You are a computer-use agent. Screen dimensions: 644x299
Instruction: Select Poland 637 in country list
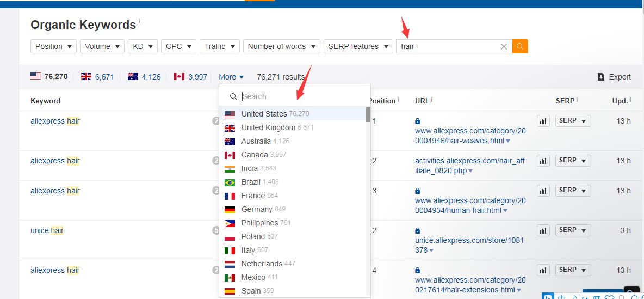(293, 236)
